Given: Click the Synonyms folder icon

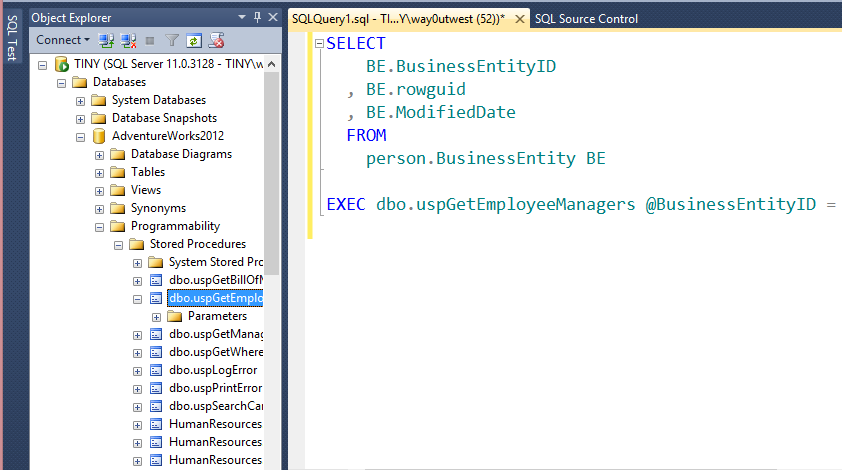Looking at the screenshot, I should (118, 208).
